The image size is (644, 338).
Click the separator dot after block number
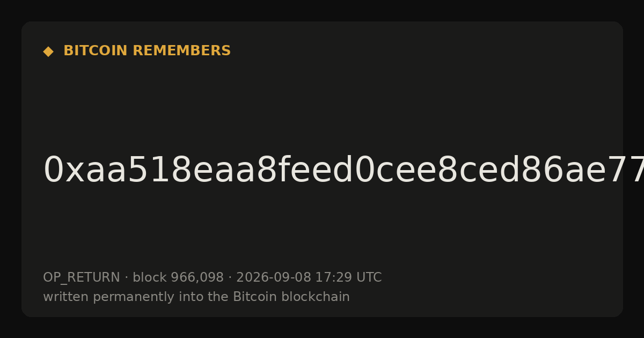230,278
